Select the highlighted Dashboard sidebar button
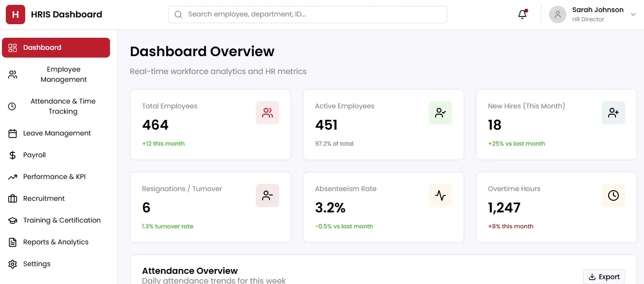 pyautogui.click(x=56, y=47)
